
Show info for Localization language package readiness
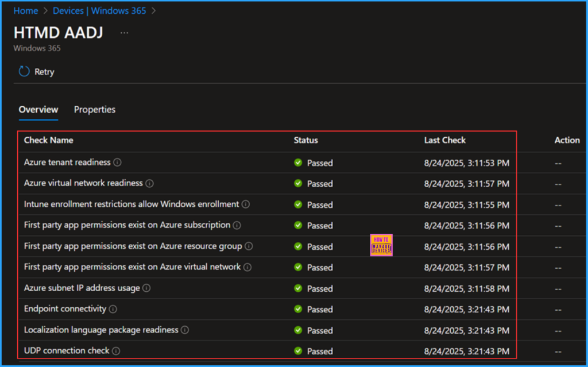click(x=185, y=330)
